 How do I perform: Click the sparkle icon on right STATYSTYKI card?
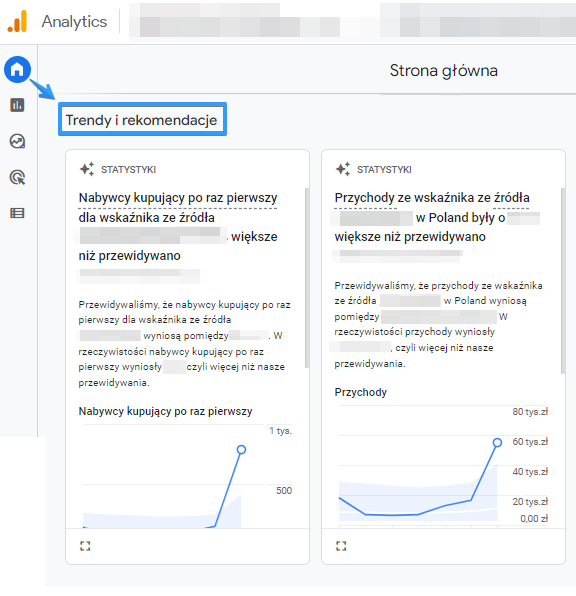[343, 169]
